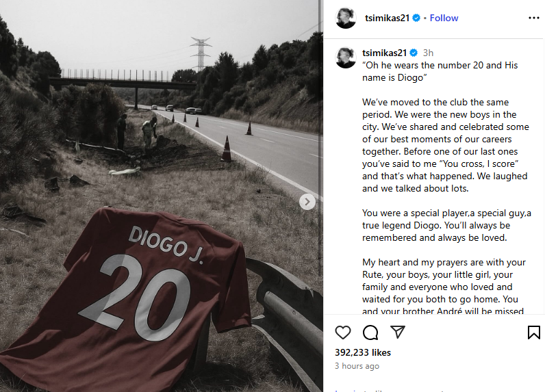The height and width of the screenshot is (392, 545).
Task: Click the verified badge in the header
Action: [x=416, y=18]
